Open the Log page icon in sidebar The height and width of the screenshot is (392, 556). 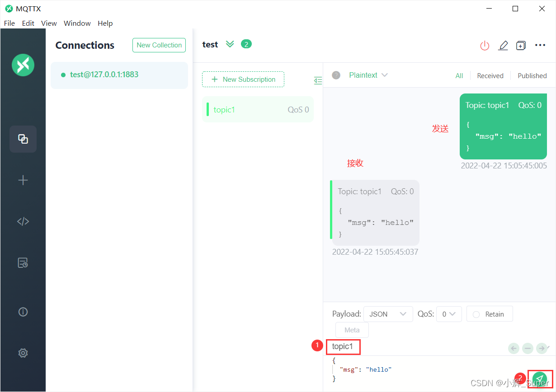pyautogui.click(x=23, y=263)
